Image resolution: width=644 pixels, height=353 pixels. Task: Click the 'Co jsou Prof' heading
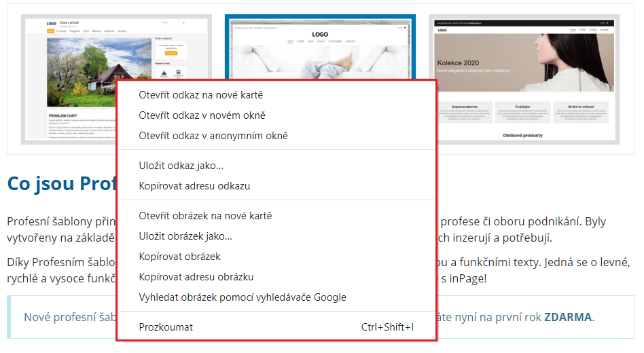[x=61, y=184]
